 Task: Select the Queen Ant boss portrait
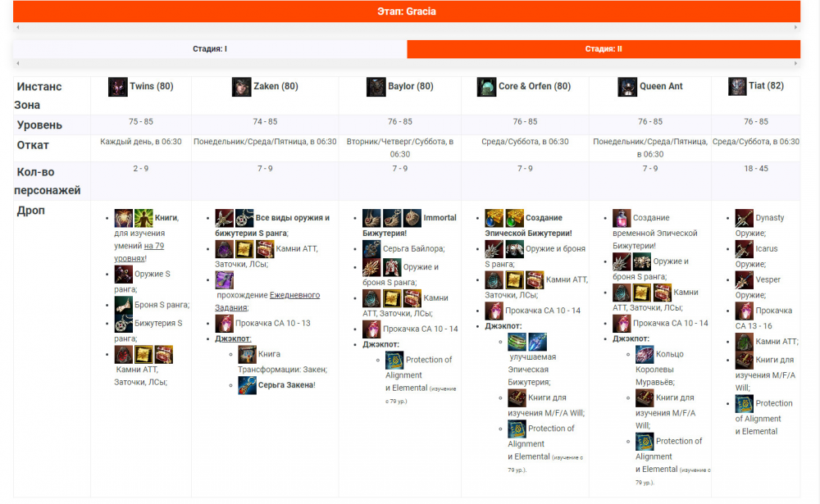[x=626, y=86]
